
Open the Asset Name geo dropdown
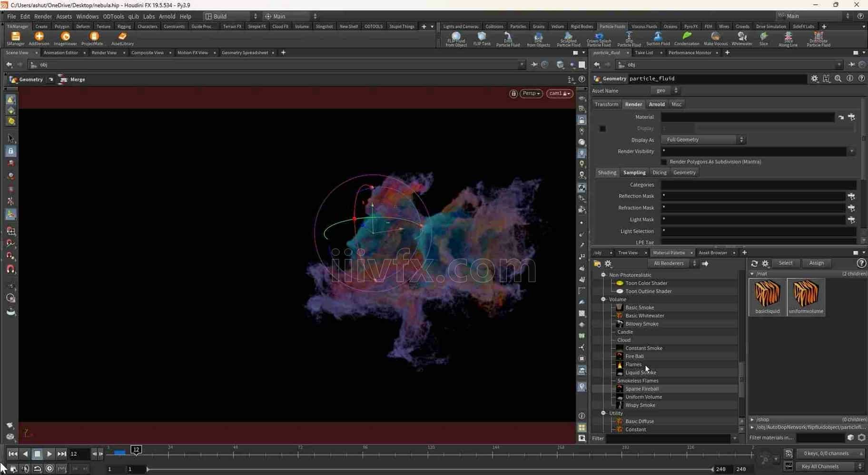665,90
